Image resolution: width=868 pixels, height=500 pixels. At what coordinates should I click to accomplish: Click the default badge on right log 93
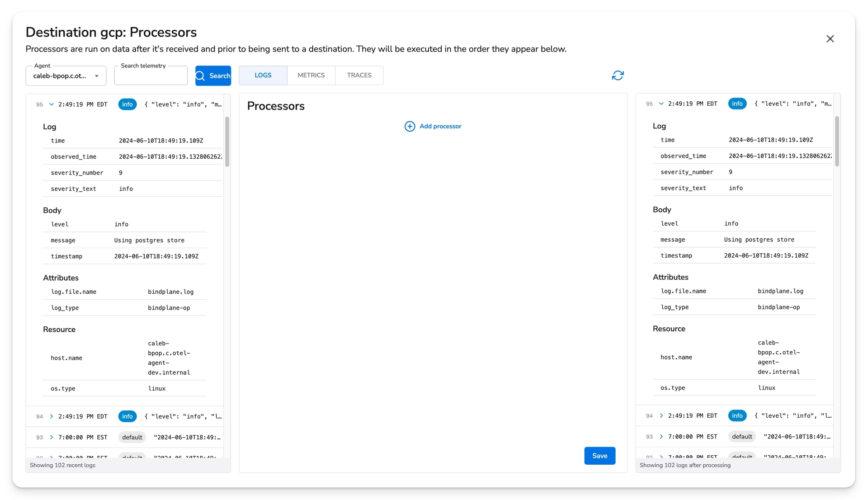[742, 437]
